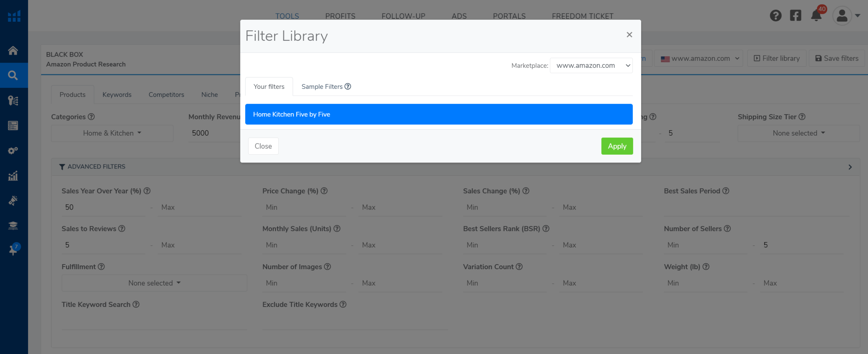Select the Your filters tab

(x=269, y=86)
